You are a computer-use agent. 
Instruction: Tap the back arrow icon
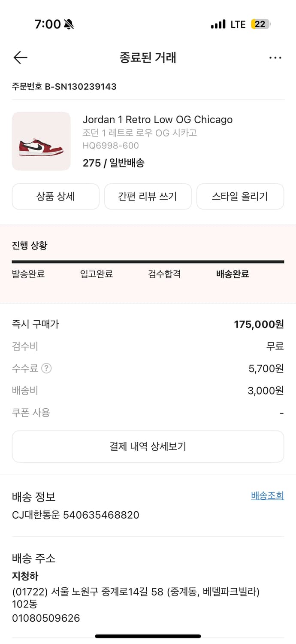(20, 57)
